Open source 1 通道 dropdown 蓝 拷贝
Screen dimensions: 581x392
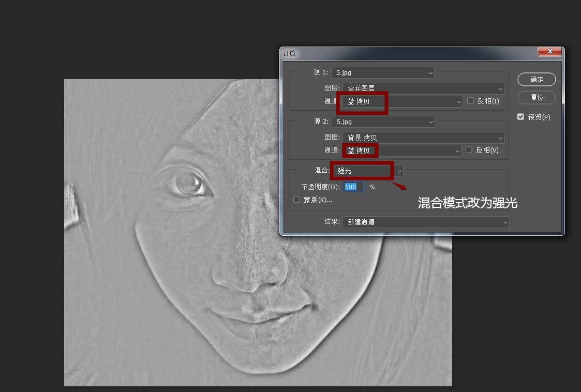[403, 101]
